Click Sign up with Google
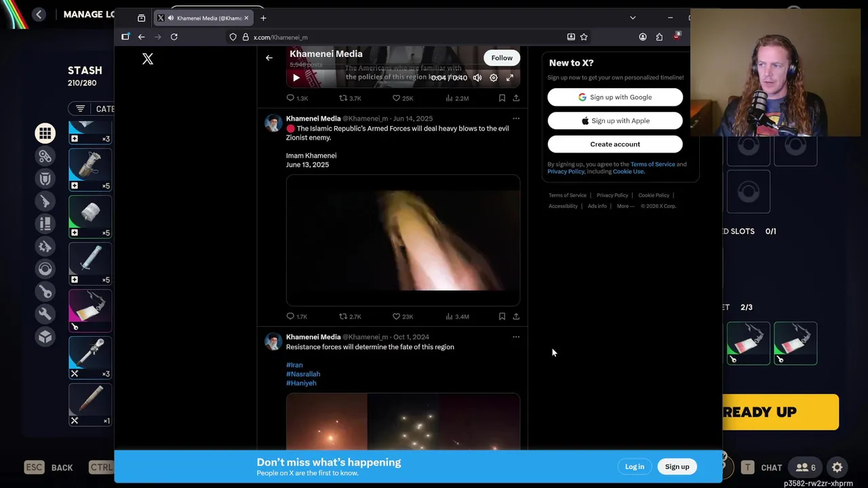Screen dimensions: 868x488 (x=615, y=97)
